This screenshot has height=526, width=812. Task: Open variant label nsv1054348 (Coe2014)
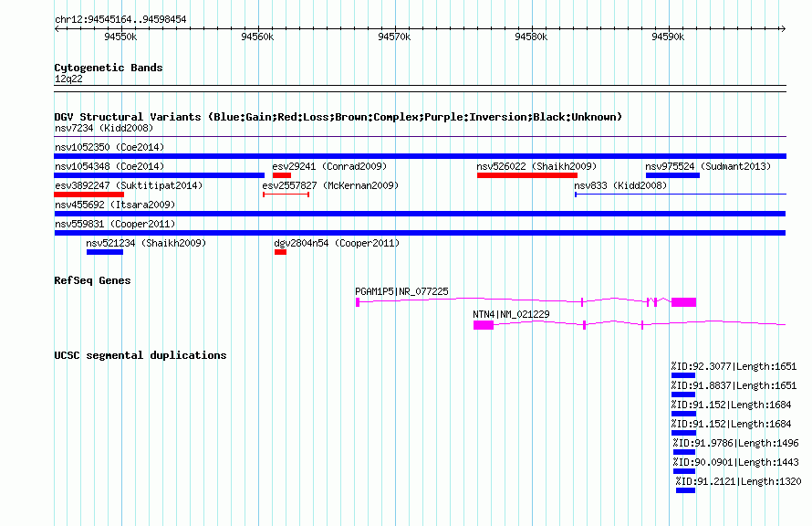[109, 166]
